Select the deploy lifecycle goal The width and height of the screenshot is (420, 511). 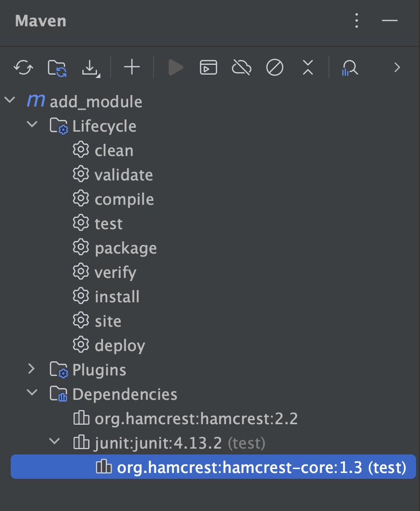tap(119, 345)
